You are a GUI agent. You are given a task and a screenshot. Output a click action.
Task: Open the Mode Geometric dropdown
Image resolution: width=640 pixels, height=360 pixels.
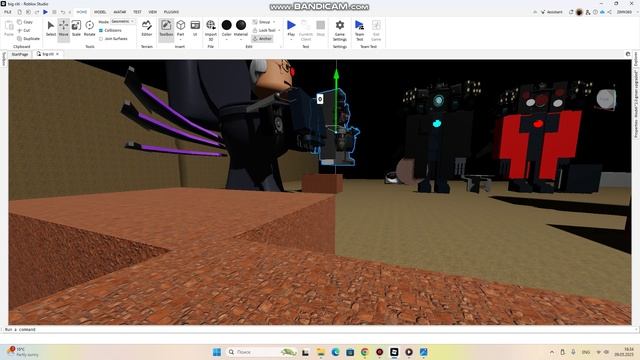tap(122, 21)
